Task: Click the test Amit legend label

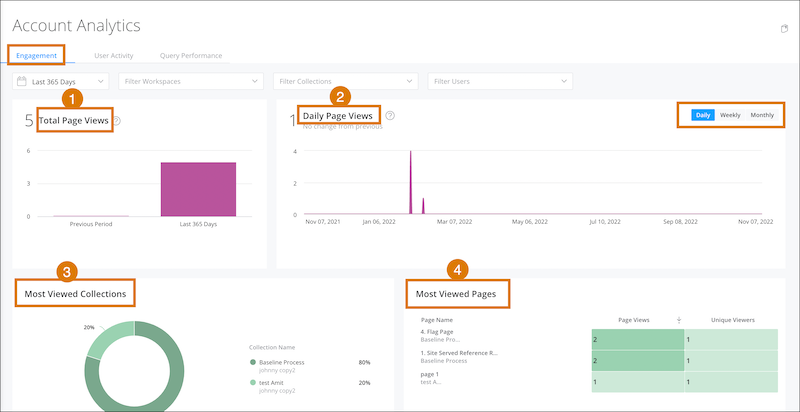Action: pos(271,383)
